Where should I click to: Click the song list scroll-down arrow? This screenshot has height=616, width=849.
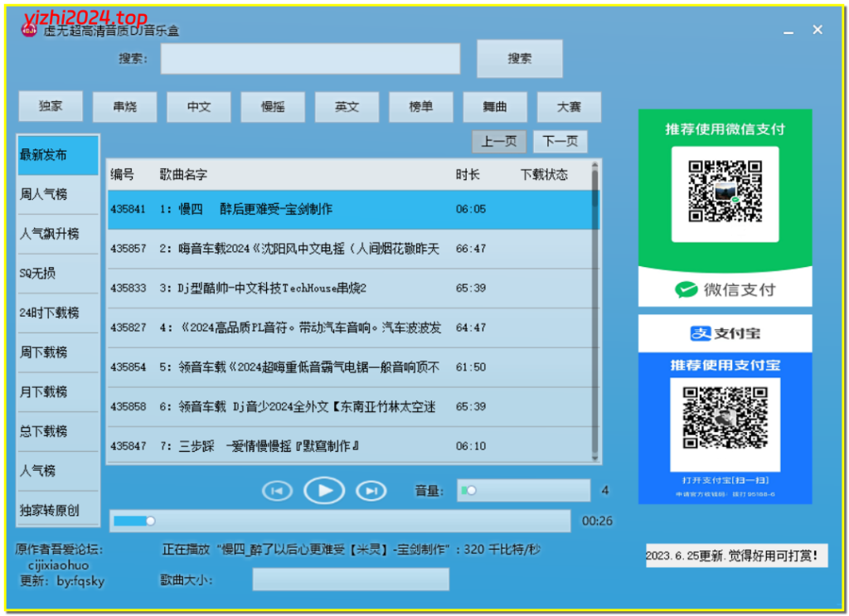pos(594,458)
